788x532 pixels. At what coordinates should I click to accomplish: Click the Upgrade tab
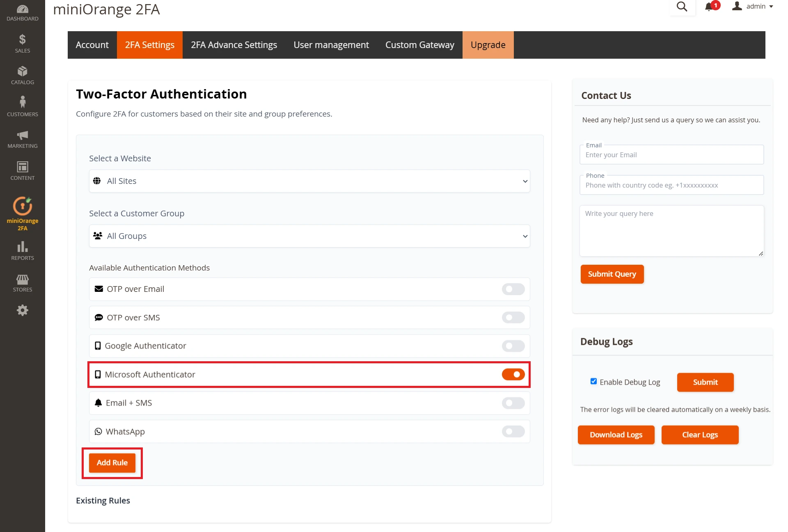(488, 45)
